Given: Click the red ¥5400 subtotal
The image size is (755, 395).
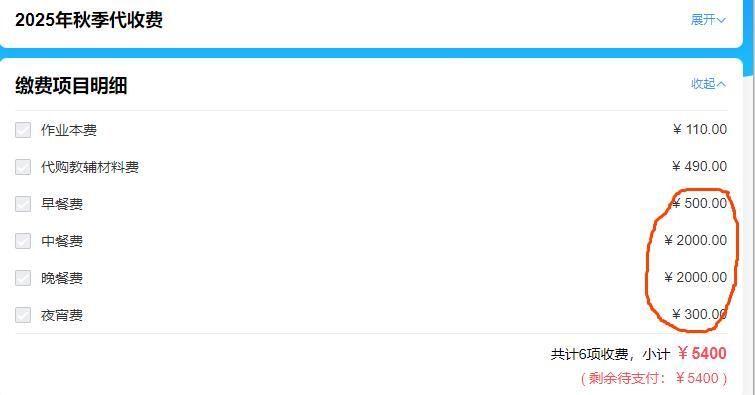Looking at the screenshot, I should tap(702, 354).
